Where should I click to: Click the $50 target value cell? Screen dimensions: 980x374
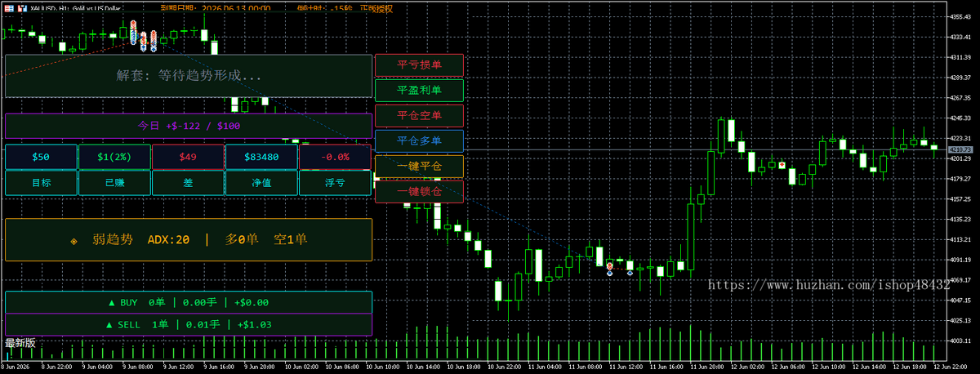41,157
